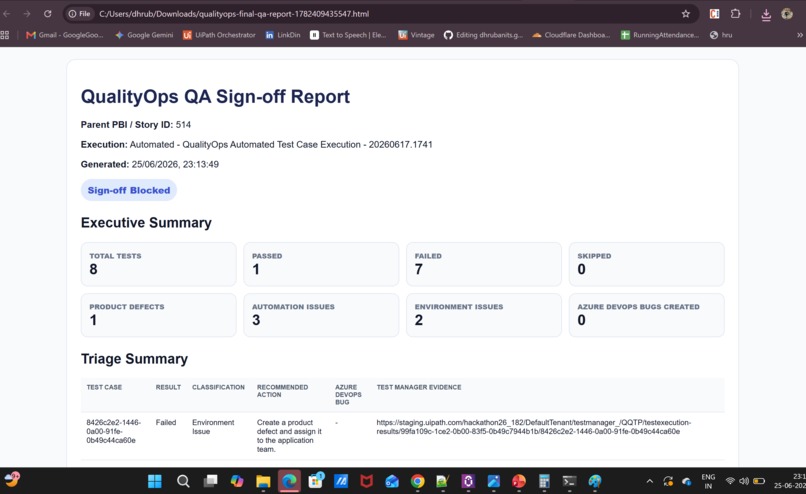
Task: Open the Terminal taskbar icon
Action: [569, 481]
